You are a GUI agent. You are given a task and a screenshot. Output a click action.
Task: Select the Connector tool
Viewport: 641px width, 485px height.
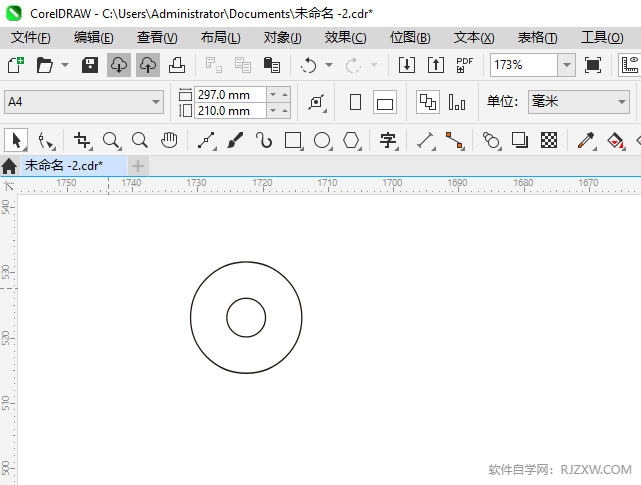coord(455,141)
